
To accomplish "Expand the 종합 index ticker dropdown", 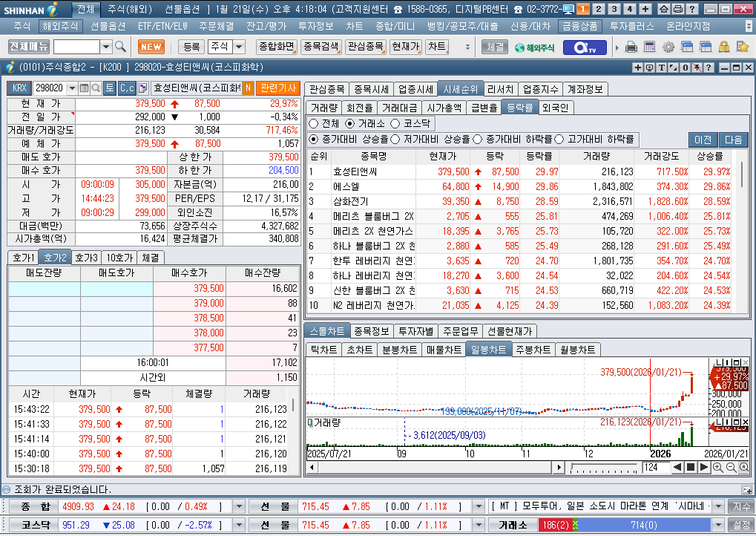I will 239,506.
